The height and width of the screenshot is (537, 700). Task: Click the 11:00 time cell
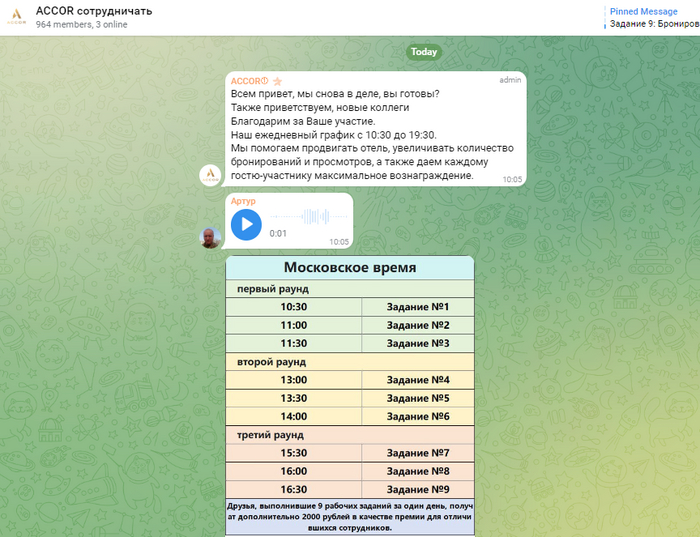(x=294, y=325)
